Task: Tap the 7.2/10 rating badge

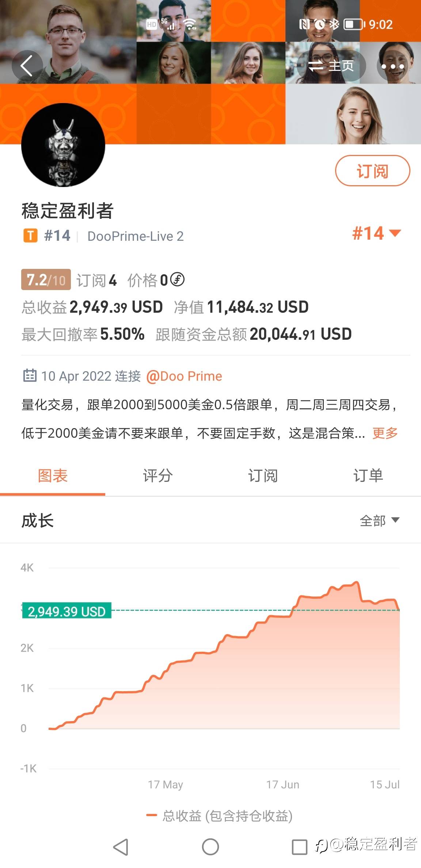Action: 46,280
